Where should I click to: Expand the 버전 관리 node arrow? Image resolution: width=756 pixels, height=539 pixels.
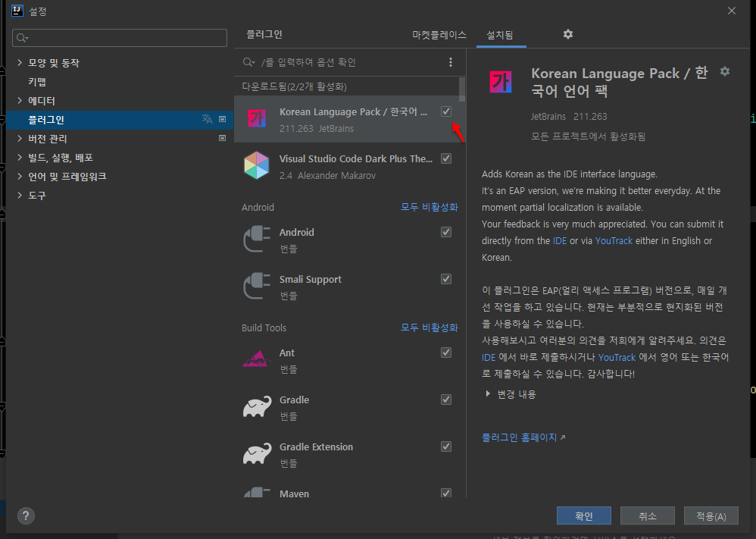pos(19,138)
